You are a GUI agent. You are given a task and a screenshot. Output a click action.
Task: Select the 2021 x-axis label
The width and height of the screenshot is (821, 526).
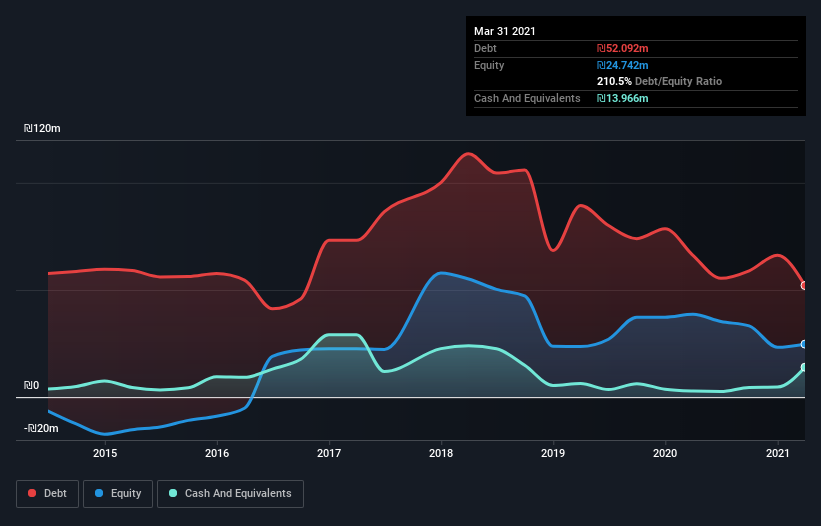[778, 453]
